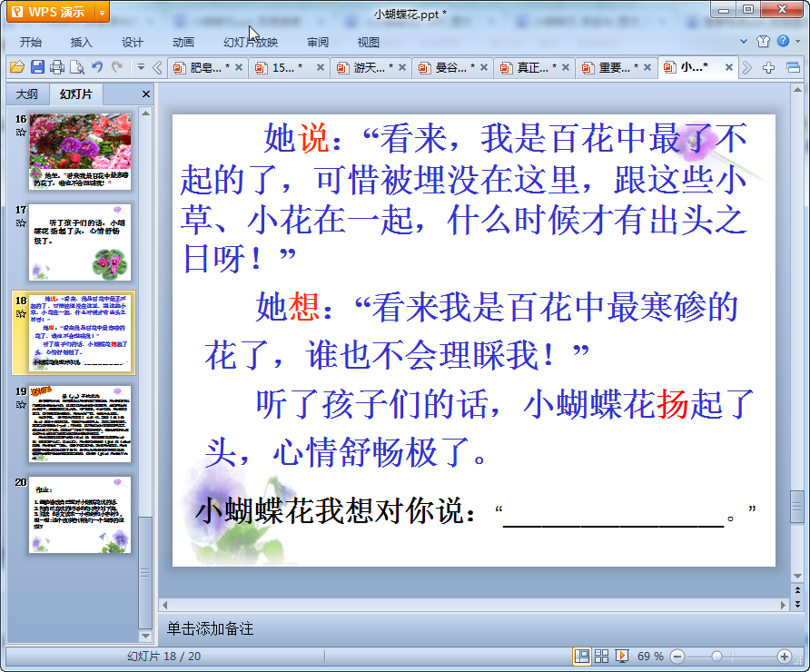This screenshot has height=672, width=810.
Task: Switch to the 幻灯片 pane tab
Action: tap(76, 94)
